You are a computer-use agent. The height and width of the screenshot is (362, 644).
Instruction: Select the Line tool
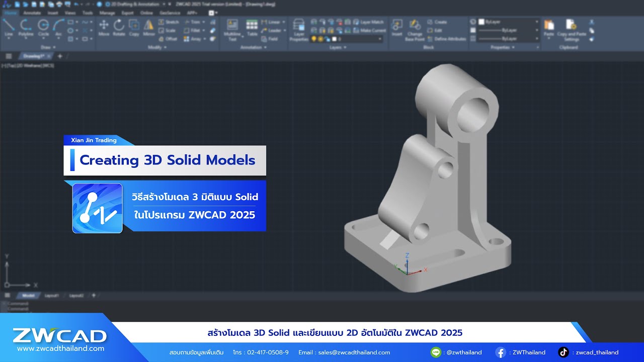coord(9,28)
